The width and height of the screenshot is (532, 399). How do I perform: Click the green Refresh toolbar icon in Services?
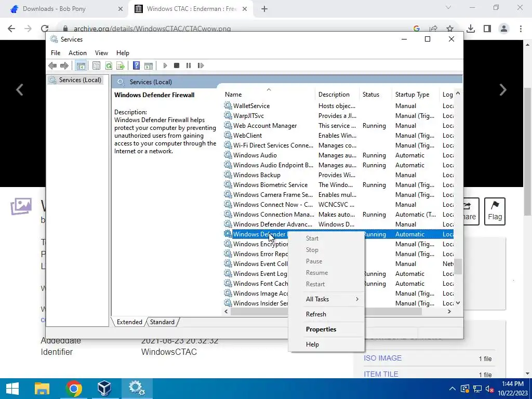(109, 65)
